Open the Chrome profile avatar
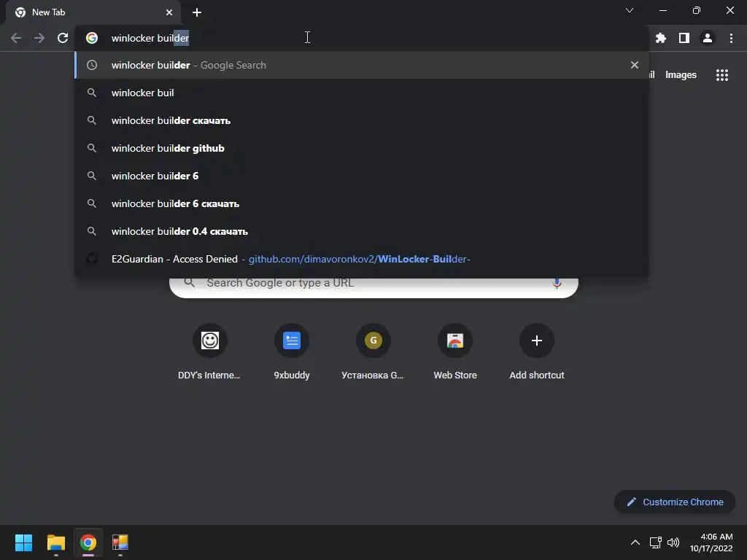The image size is (747, 560). (x=708, y=38)
